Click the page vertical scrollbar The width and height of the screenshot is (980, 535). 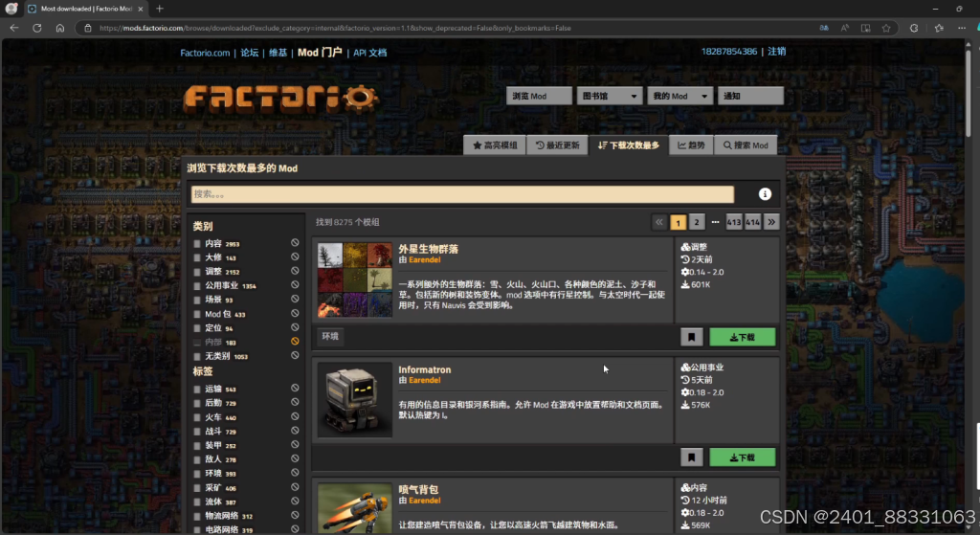coord(969,91)
